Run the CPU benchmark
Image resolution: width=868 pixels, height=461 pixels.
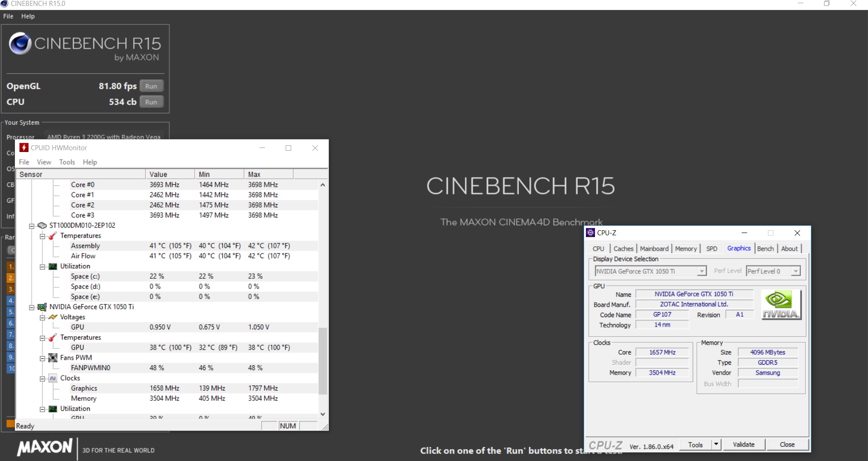(151, 102)
